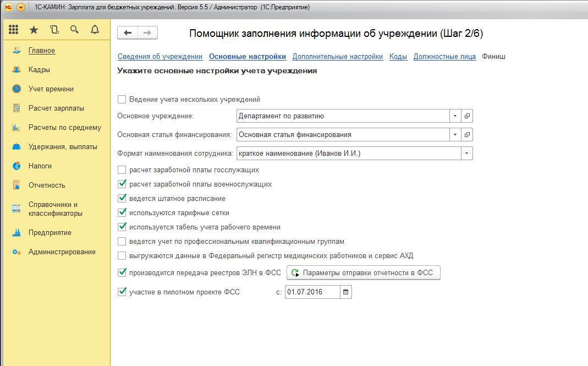588x366 pixels.
Task: Click the Search magnifier icon
Action: coord(74,30)
